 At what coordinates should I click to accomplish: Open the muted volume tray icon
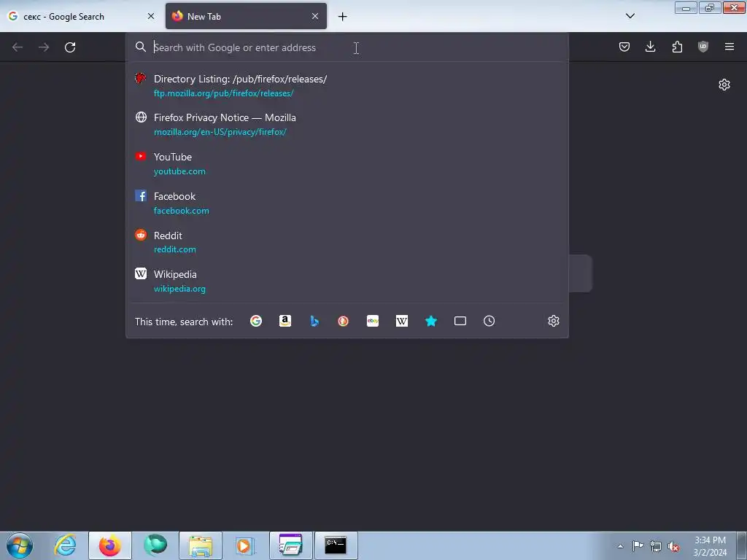(673, 546)
